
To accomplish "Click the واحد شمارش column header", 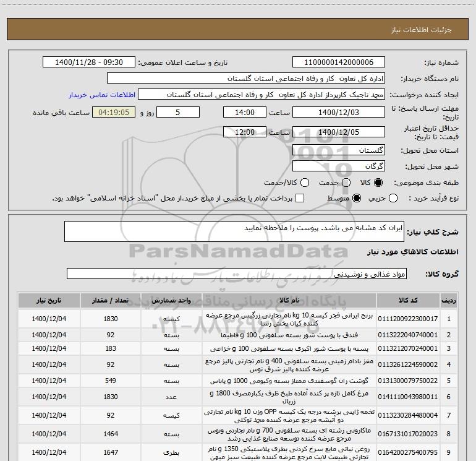I will coord(171,301).
